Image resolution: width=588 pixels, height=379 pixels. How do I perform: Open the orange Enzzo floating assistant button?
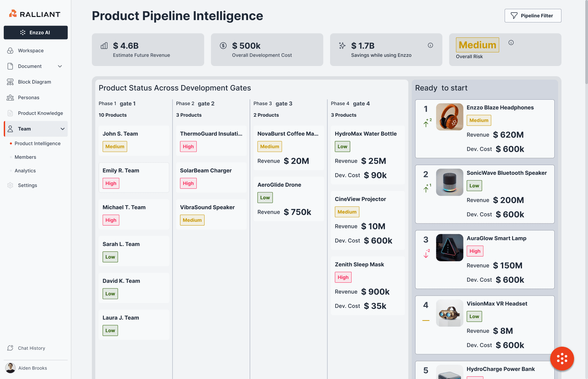pos(562,359)
